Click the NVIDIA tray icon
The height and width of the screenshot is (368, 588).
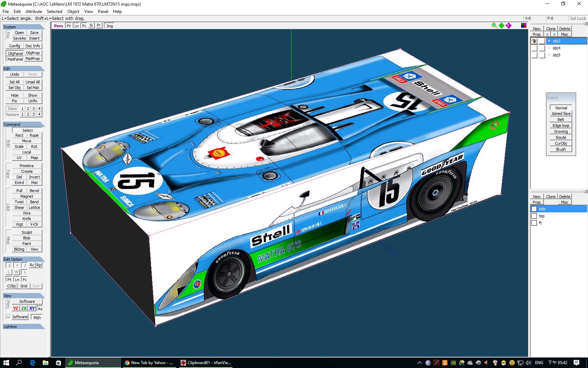point(453,363)
